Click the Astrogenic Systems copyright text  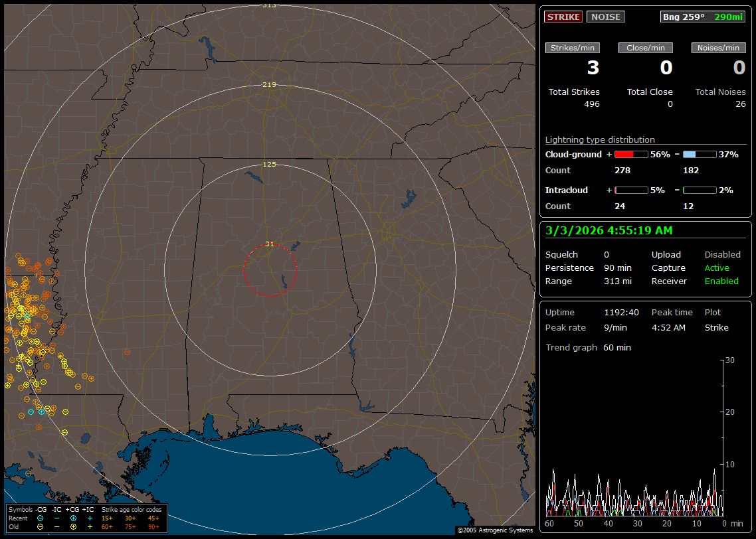point(494,530)
